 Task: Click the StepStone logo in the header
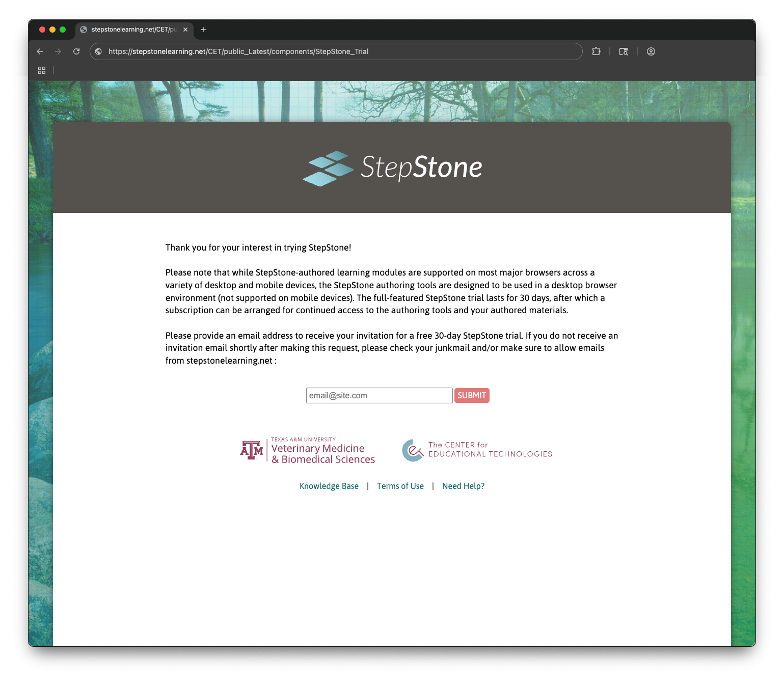(x=392, y=168)
